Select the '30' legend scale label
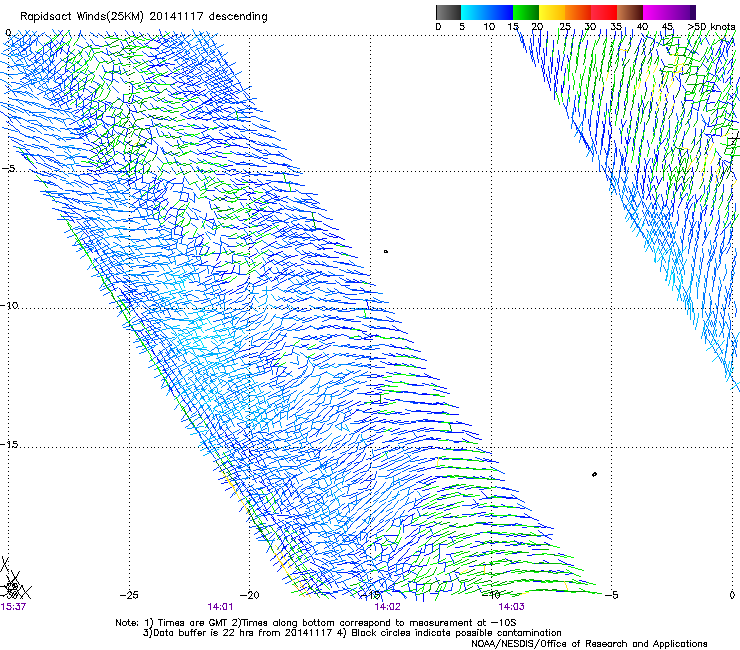Viewport: 740px width, 650px height. coord(590,26)
